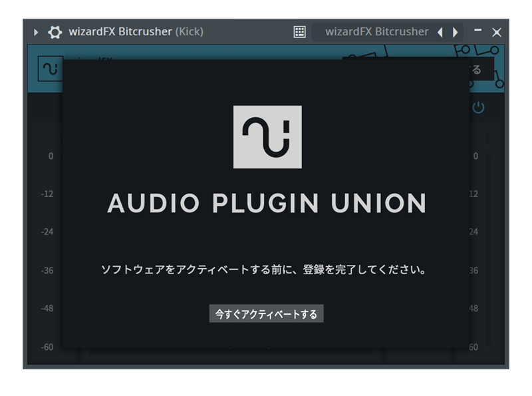532x396 pixels.
Task: Expand the plugin menu arrow in title bar
Action: (36, 33)
